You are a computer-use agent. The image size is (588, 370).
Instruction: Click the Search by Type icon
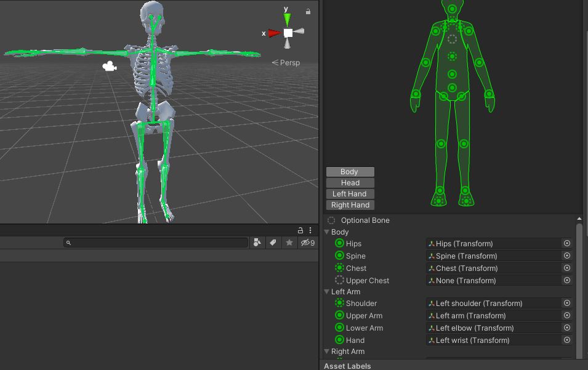(257, 243)
